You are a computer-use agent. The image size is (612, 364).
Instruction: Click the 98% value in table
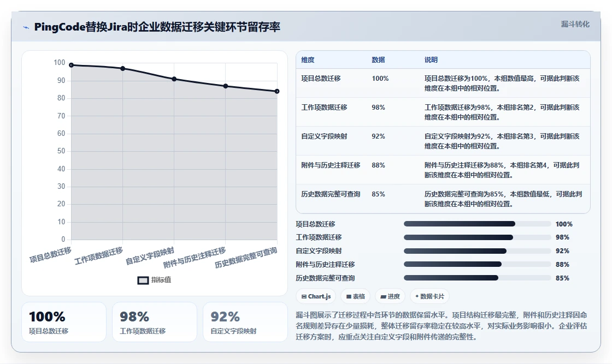378,108
